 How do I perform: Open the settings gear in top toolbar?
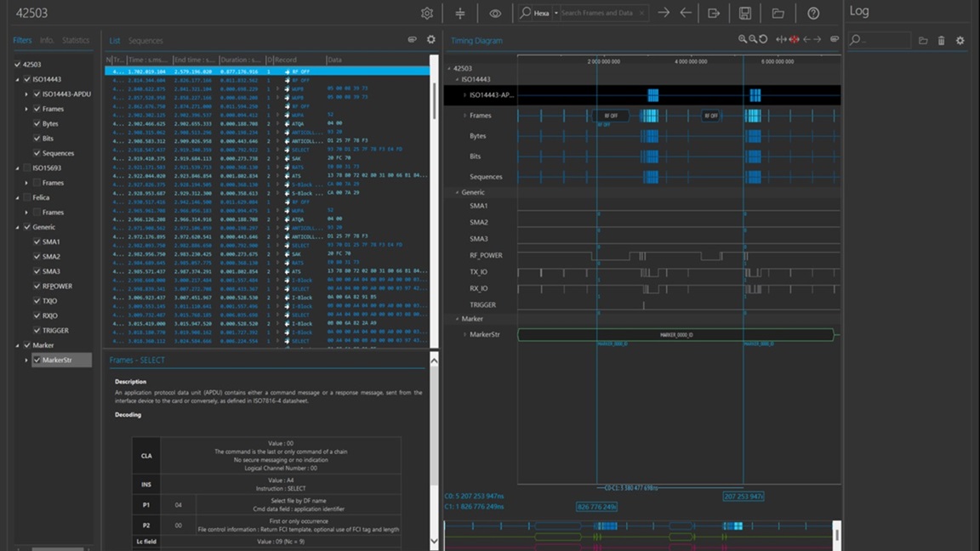click(x=427, y=13)
